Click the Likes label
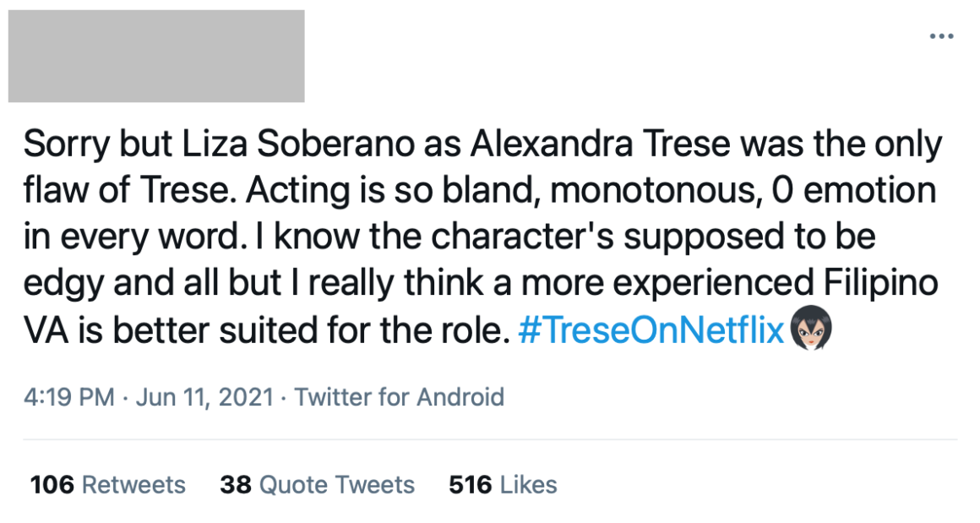Viewport: 980px width, 523px height. pos(528,485)
